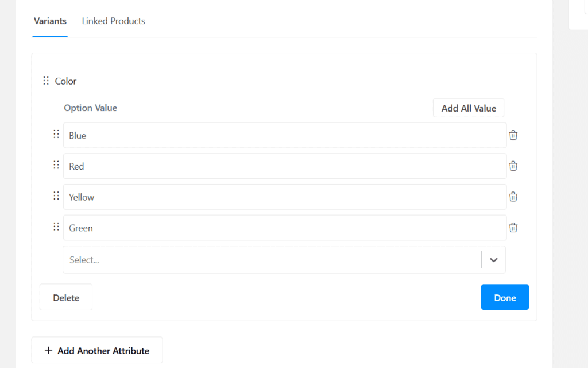Click the Add All Value button
The width and height of the screenshot is (588, 368).
point(468,108)
